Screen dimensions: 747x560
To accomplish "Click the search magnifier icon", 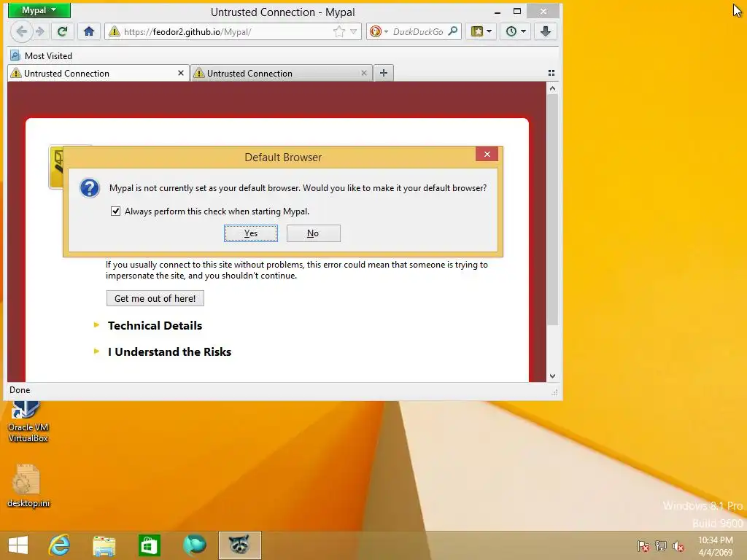I will [453, 31].
